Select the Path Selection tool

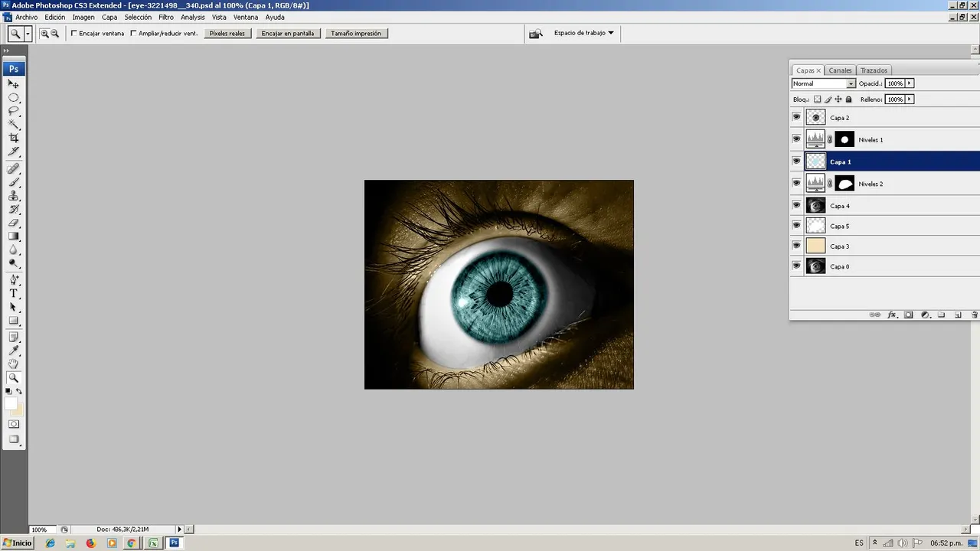[x=14, y=308]
